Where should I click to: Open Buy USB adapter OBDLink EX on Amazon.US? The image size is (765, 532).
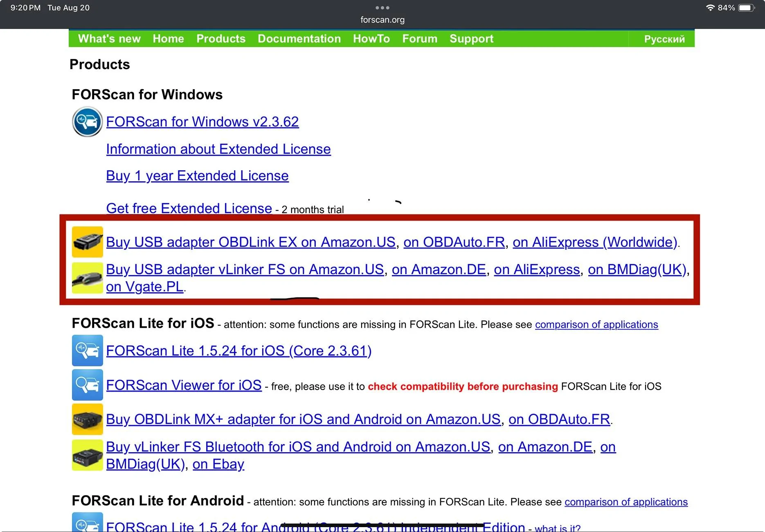pos(251,242)
